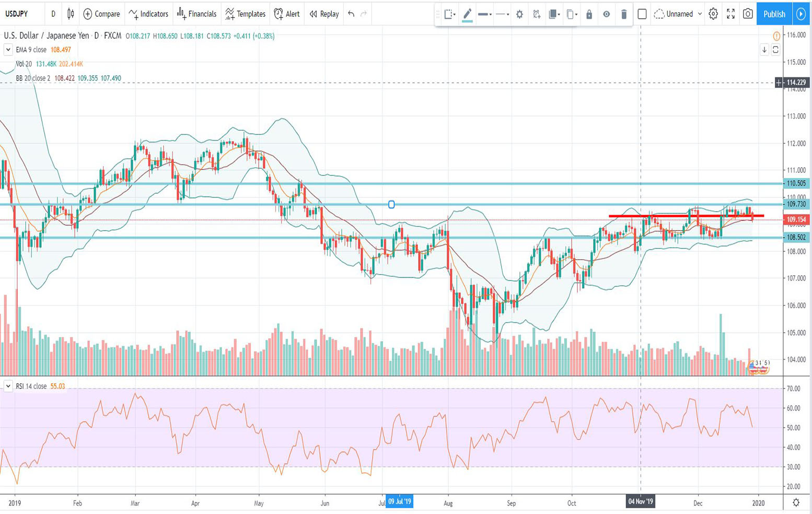
Task: Open chart settings gear in top bar
Action: click(713, 14)
